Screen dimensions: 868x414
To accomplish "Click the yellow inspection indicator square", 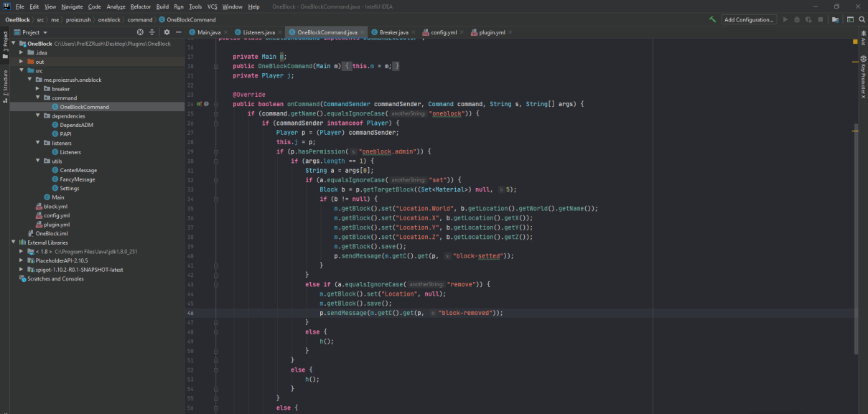I will 856,43.
